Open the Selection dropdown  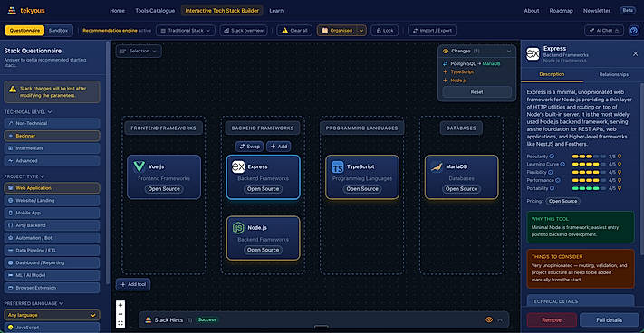pyautogui.click(x=139, y=52)
